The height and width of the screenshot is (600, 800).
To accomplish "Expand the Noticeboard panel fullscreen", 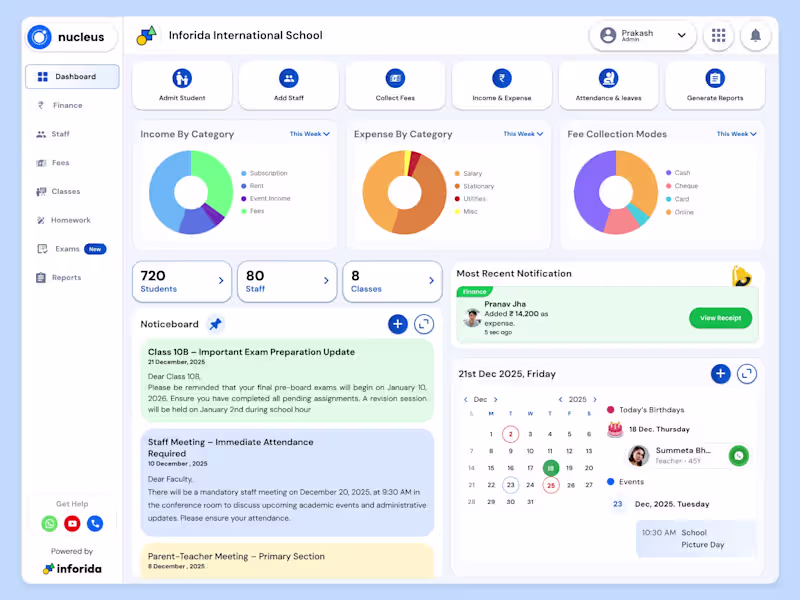I will (423, 324).
